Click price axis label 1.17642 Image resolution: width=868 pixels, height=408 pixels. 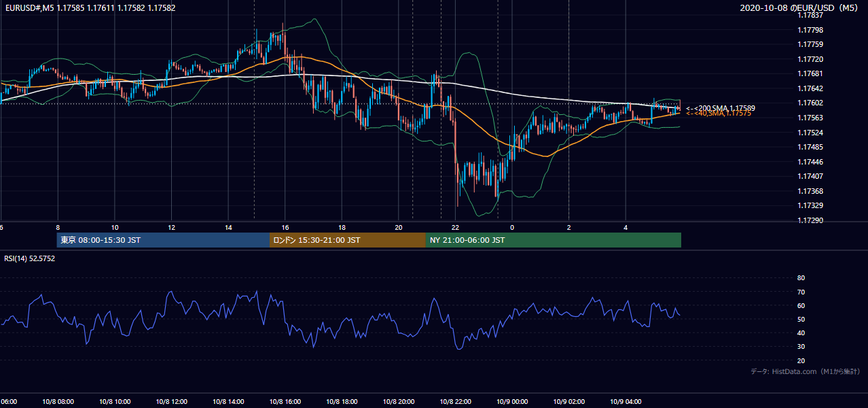click(x=810, y=88)
